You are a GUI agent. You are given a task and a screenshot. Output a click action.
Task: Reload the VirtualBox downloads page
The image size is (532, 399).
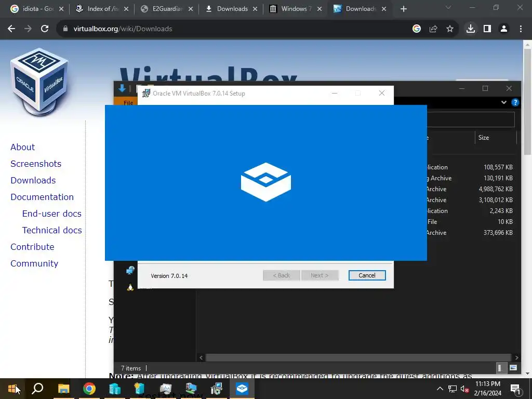[45, 29]
